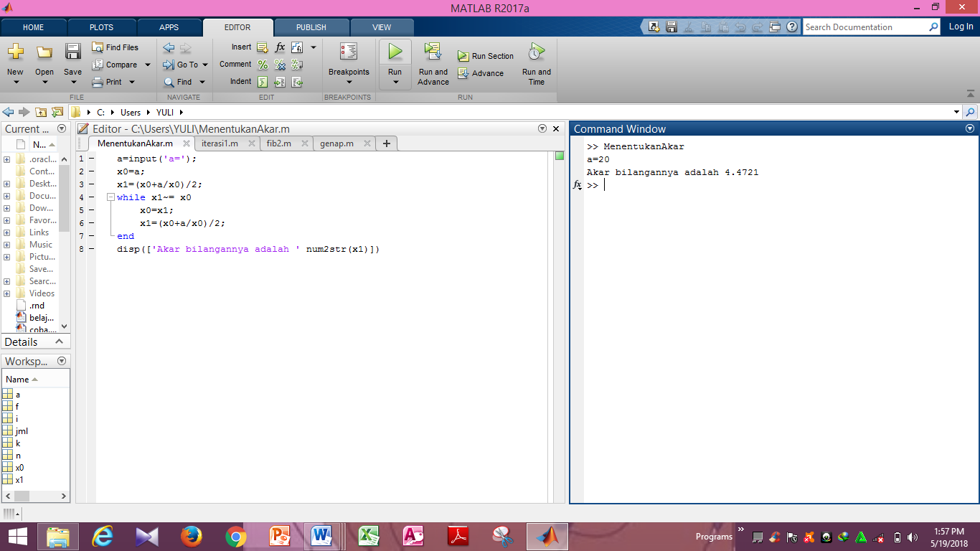Open the iterasi1.m editor tab
This screenshot has width=980, height=551.
(220, 143)
